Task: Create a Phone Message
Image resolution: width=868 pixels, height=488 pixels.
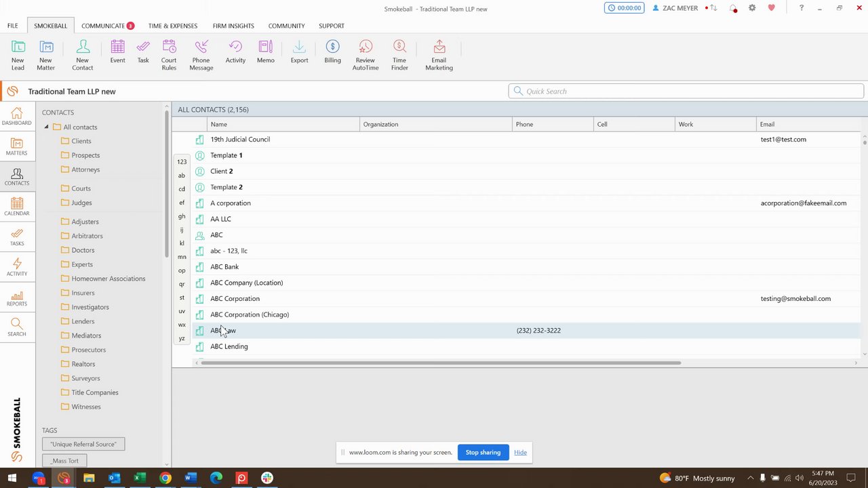Action: coord(201,55)
